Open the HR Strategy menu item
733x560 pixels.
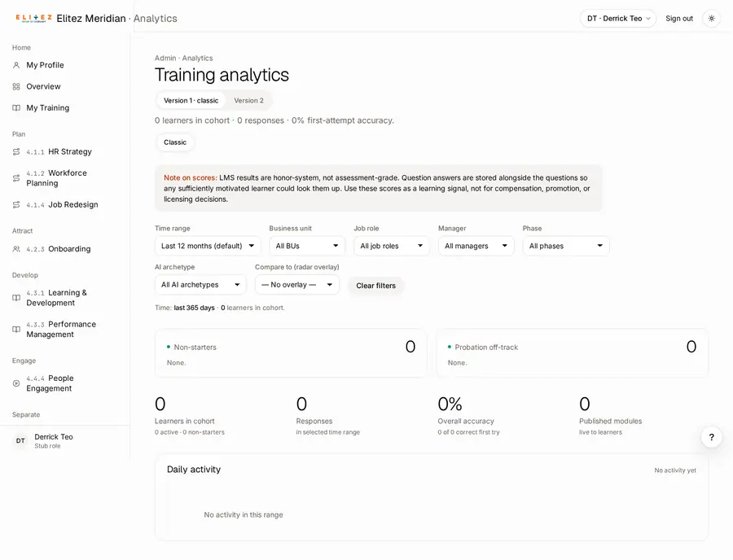tap(65, 151)
